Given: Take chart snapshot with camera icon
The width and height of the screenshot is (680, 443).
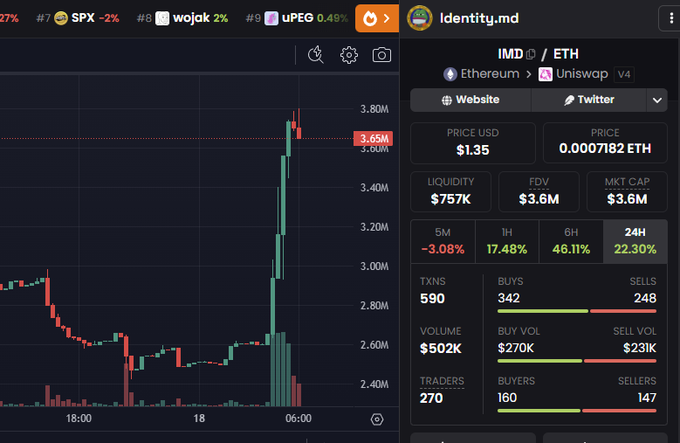Looking at the screenshot, I should tap(382, 55).
